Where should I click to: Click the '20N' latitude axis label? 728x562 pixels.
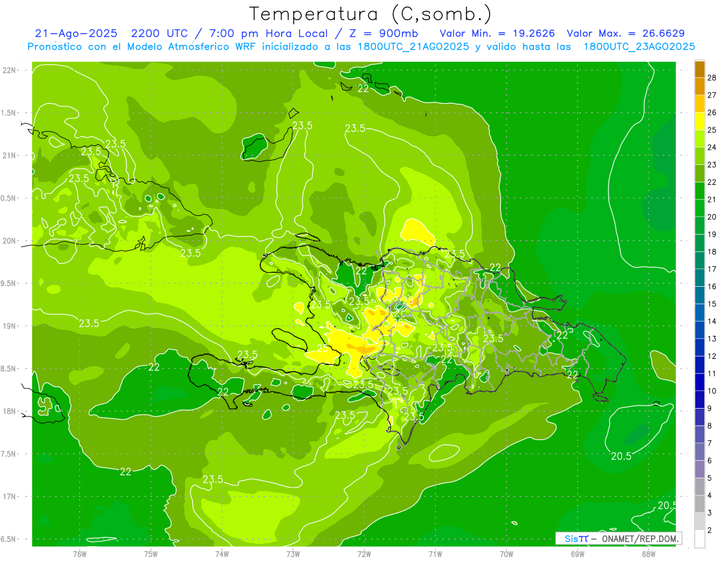click(8, 241)
